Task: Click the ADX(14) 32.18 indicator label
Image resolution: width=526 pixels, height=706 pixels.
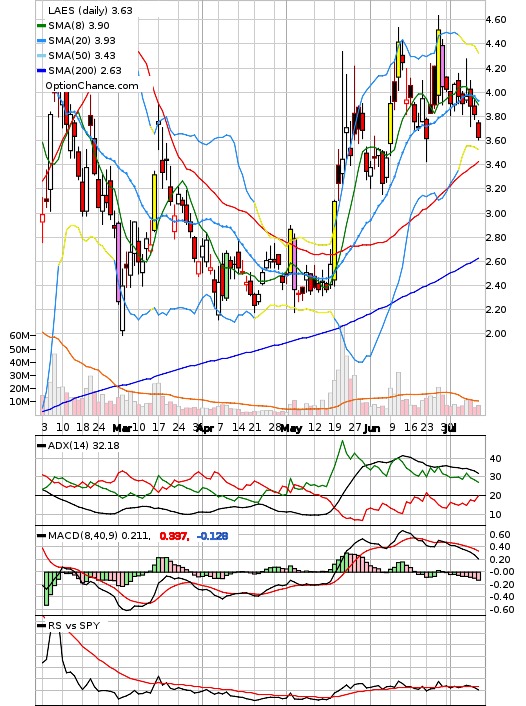Action: 84,445
